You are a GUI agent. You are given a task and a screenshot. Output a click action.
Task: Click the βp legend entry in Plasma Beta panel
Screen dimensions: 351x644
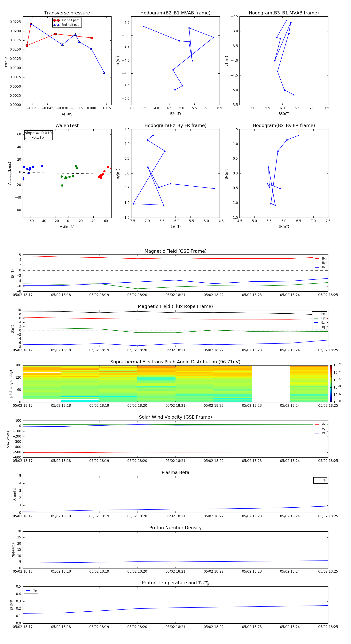320,480
